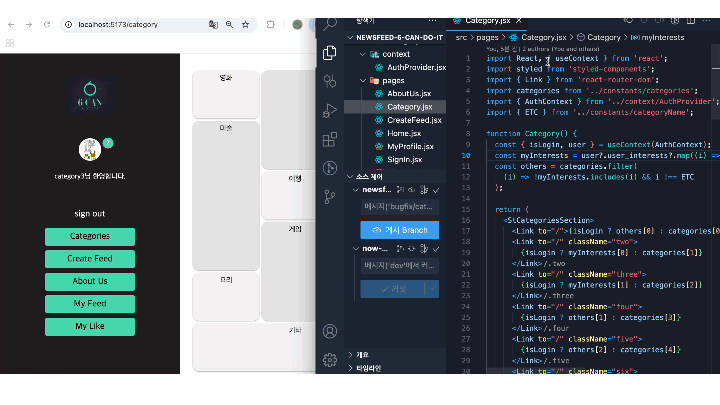Select Category.jsx in the explorer tree
This screenshot has width=720, height=405.
pos(395,107)
